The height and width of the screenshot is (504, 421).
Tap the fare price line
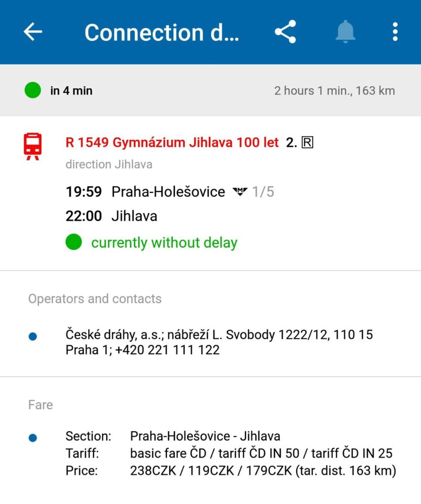click(x=263, y=470)
